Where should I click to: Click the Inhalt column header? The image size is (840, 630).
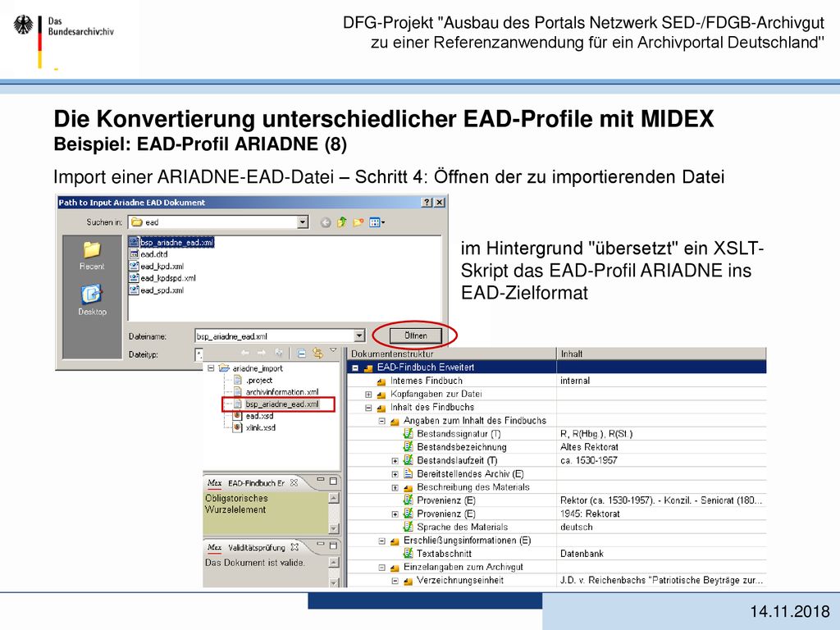[661, 354]
